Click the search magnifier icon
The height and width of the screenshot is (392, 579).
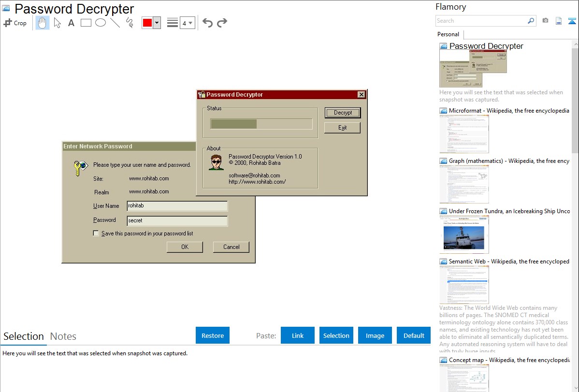click(x=531, y=21)
